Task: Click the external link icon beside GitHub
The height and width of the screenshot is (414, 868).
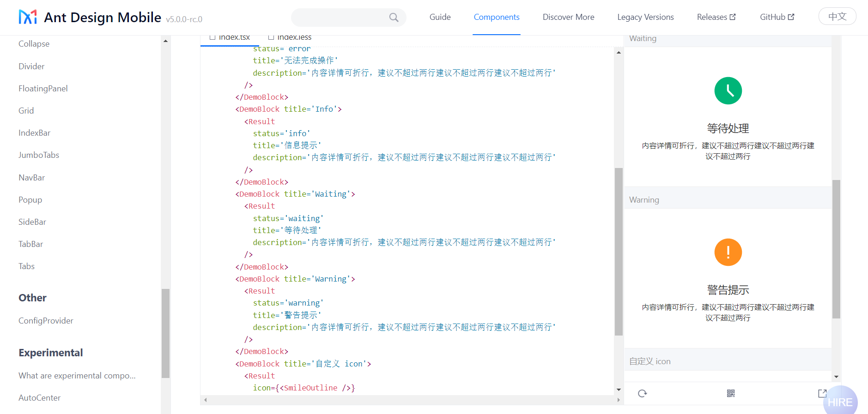Action: coord(791,17)
